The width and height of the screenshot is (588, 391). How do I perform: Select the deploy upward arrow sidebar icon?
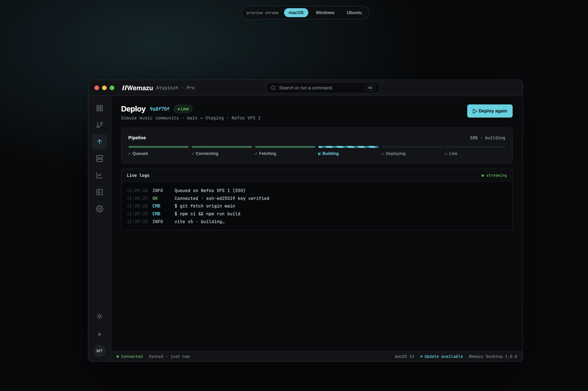[99, 142]
